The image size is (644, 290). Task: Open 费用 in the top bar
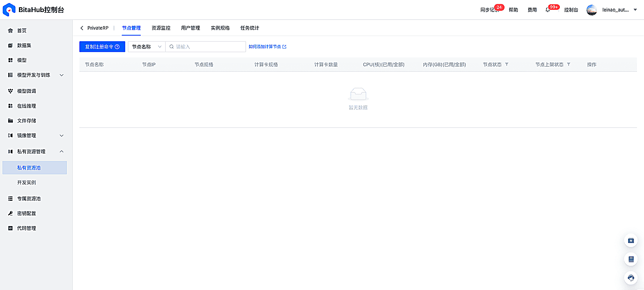pos(532,10)
